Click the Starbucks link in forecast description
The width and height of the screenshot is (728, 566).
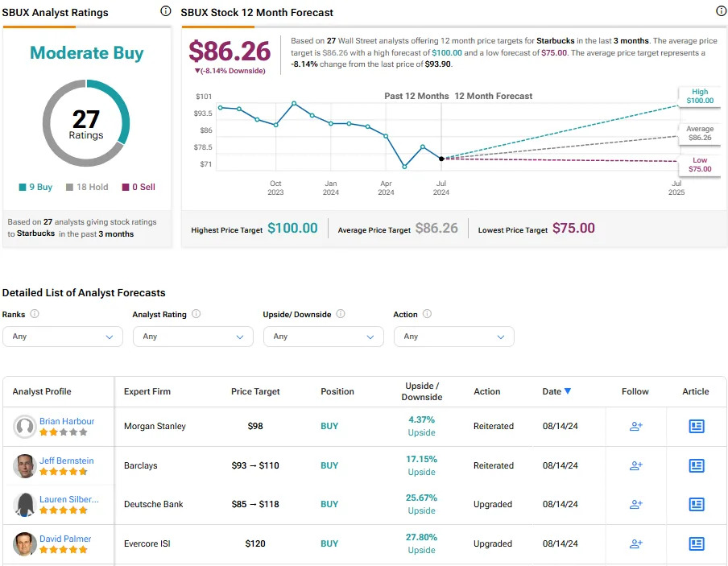(556, 41)
